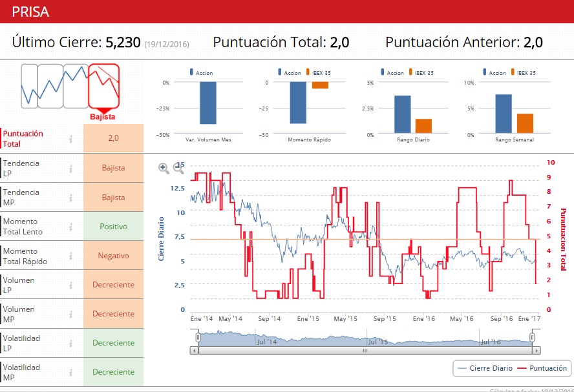Open info icon for Tendencia LP
Image resolution: width=574 pixels, height=392 pixels.
pos(70,169)
